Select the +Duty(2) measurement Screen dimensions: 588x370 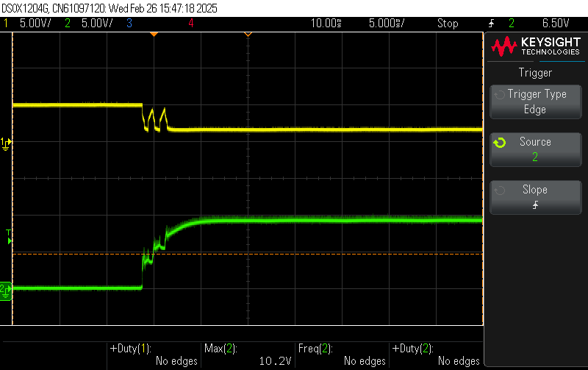tap(436, 355)
